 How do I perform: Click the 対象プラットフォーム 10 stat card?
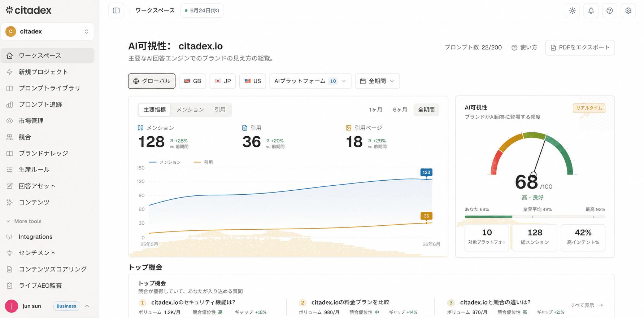coord(487,237)
